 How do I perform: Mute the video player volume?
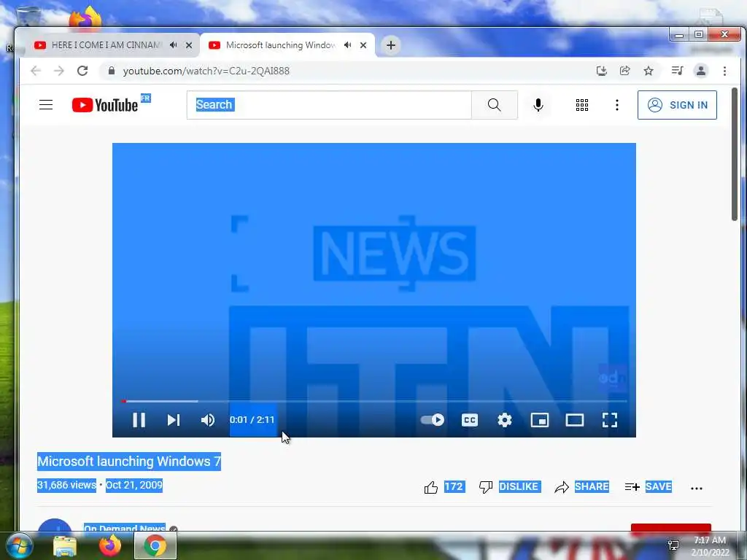(208, 420)
